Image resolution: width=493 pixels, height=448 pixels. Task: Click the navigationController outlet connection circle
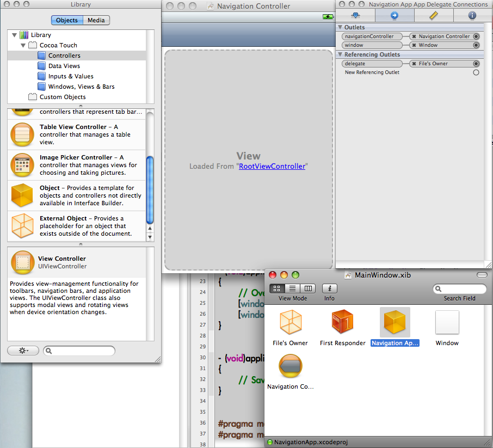pos(476,36)
